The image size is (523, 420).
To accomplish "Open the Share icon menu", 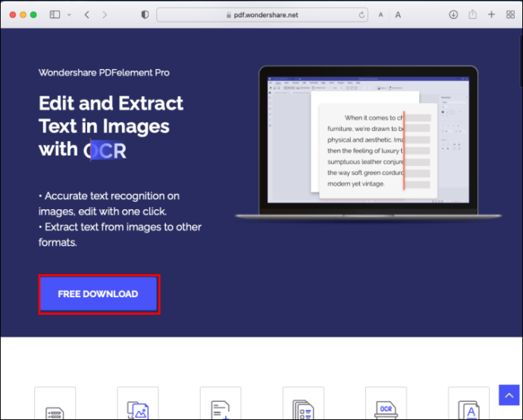I will 472,14.
